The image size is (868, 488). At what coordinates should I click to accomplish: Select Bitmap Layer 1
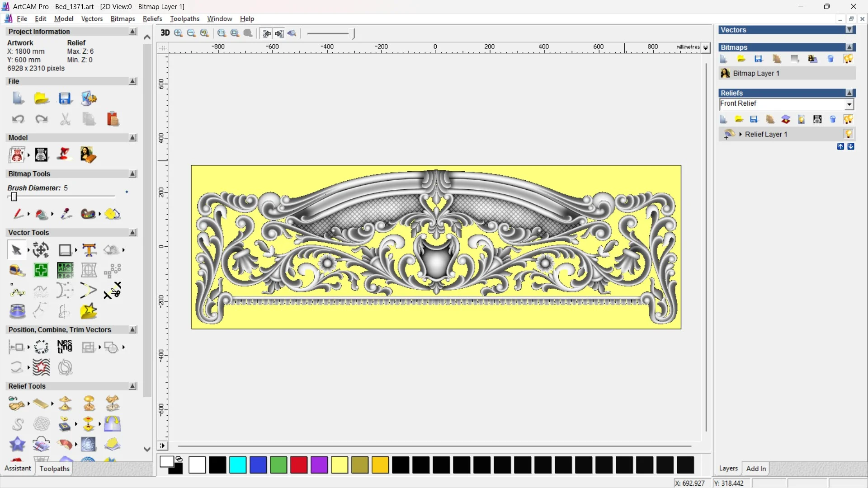tap(756, 73)
